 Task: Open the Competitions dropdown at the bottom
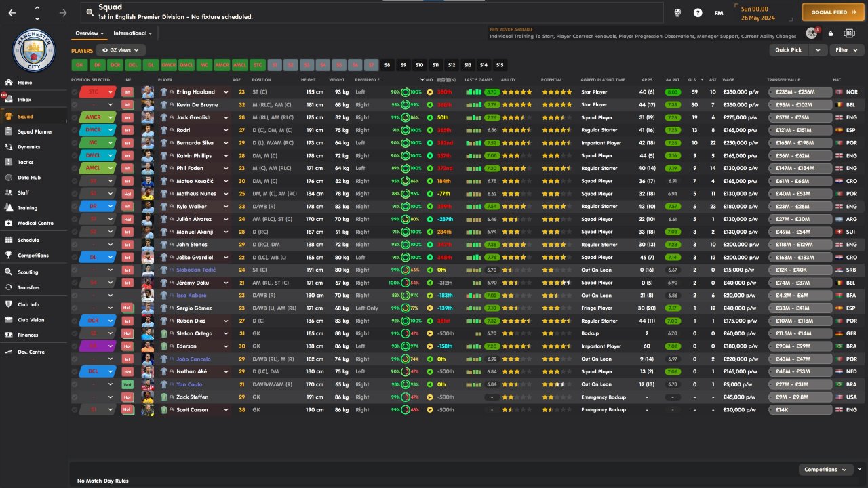(826, 469)
